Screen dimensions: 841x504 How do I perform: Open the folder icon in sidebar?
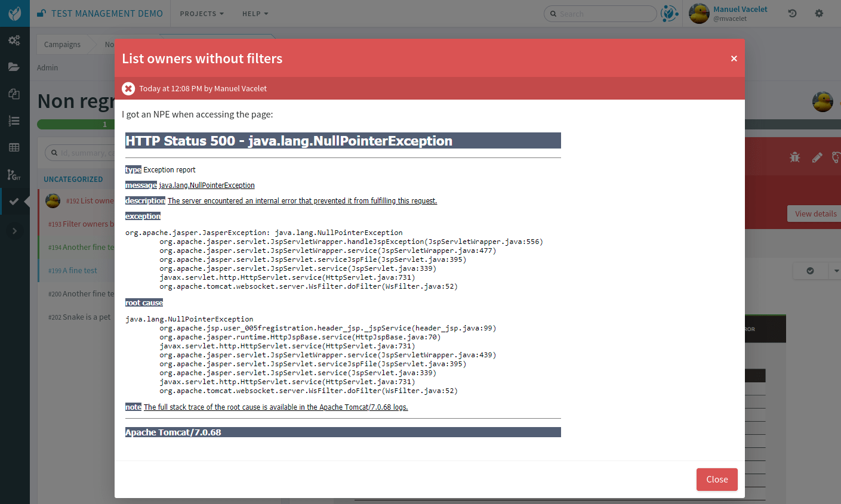(14, 67)
